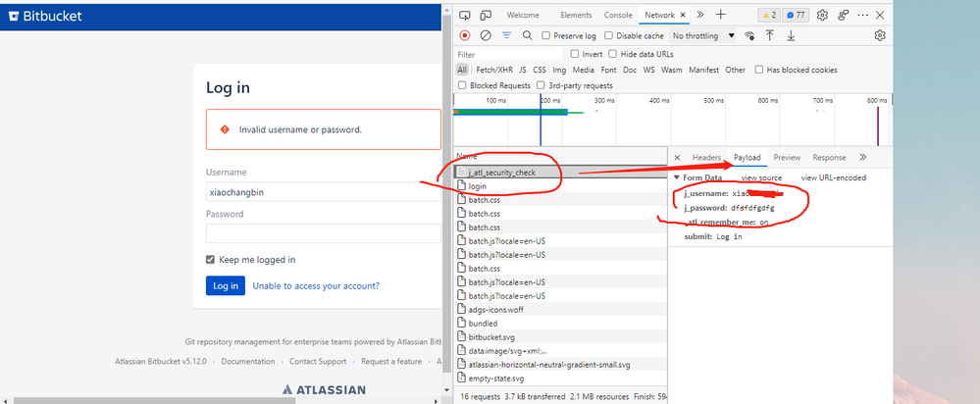Stop recording network log
The width and height of the screenshot is (980, 404).
(464, 35)
